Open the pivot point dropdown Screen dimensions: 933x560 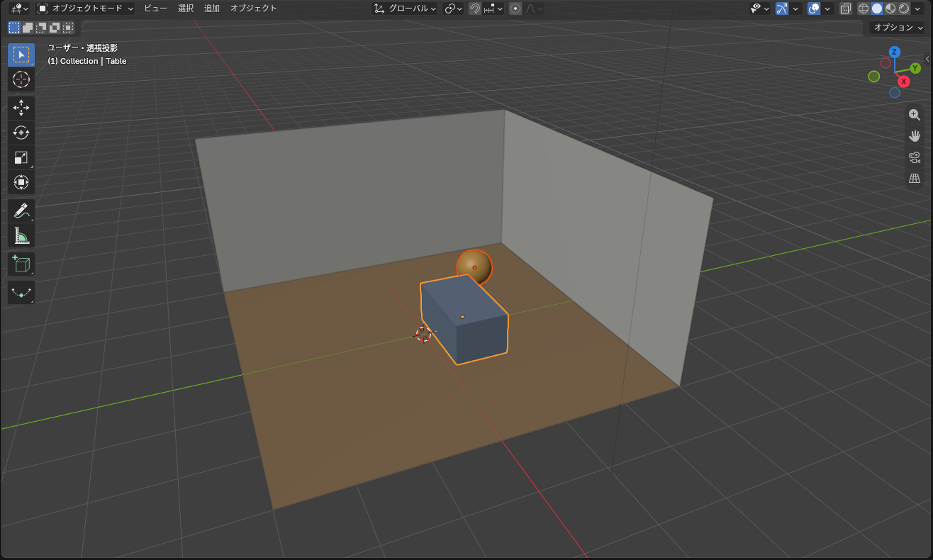tap(453, 9)
